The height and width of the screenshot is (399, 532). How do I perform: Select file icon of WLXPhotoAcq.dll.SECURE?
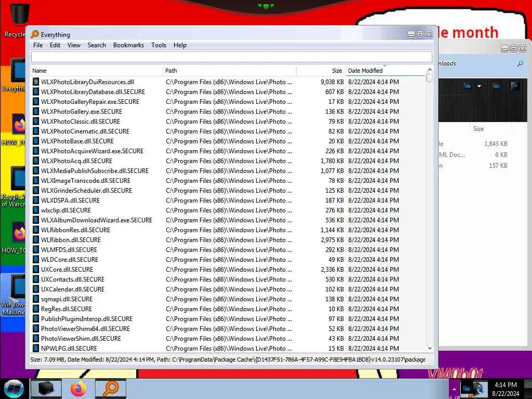click(36, 161)
